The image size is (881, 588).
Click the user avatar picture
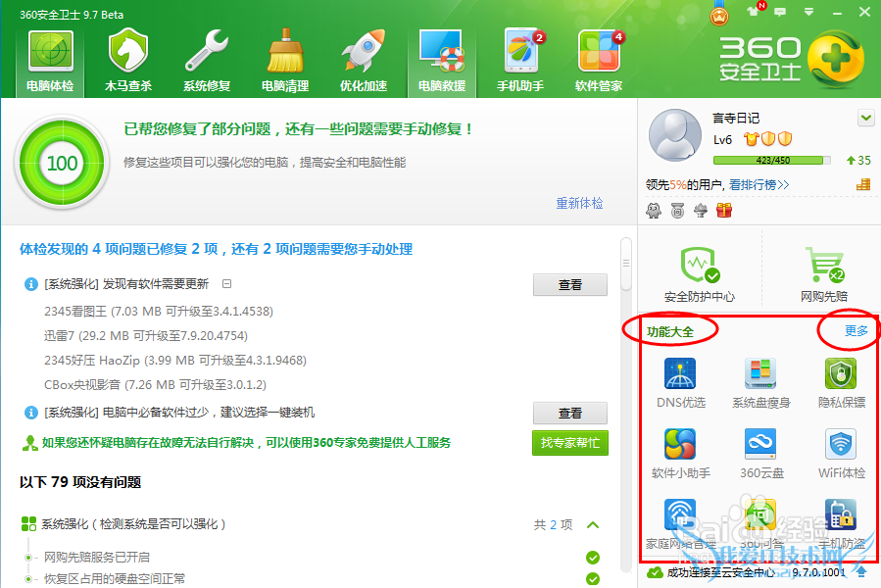(675, 136)
